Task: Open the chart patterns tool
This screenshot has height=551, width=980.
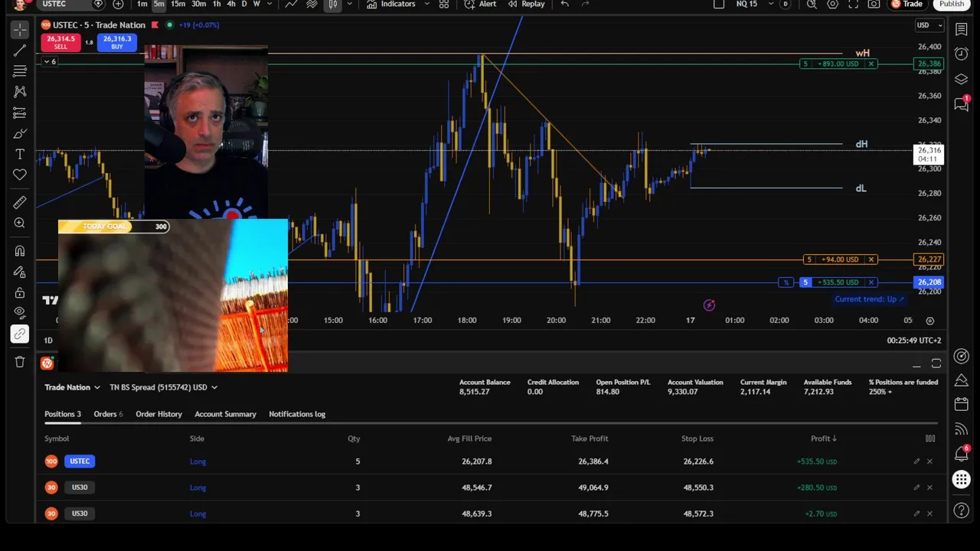Action: click(x=20, y=92)
